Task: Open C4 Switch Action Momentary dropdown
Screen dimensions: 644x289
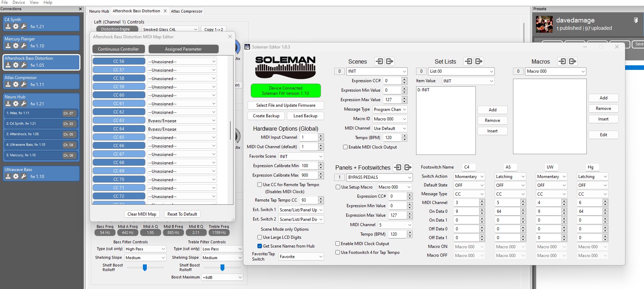Action: click(469, 177)
